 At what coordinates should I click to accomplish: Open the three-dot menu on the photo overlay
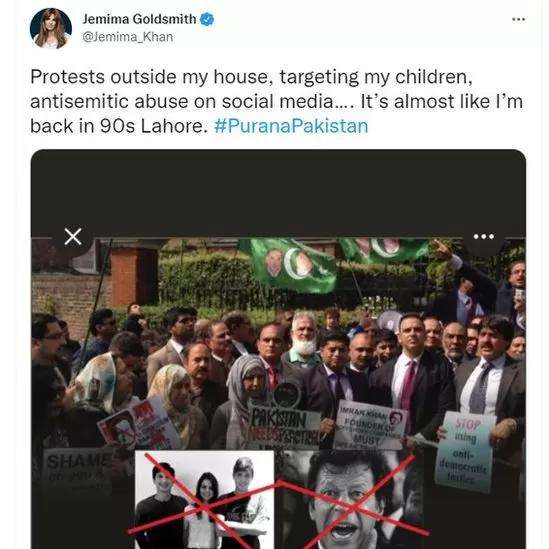pos(484,237)
